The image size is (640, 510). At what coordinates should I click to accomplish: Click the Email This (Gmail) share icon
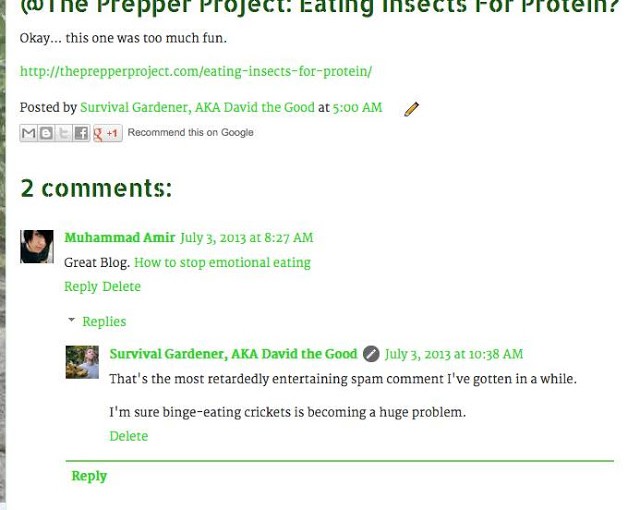point(29,133)
